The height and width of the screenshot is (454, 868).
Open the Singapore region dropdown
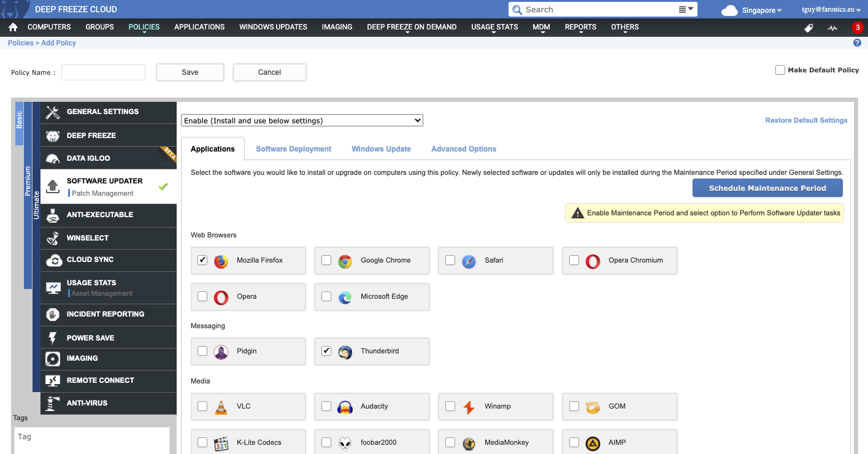coord(762,10)
